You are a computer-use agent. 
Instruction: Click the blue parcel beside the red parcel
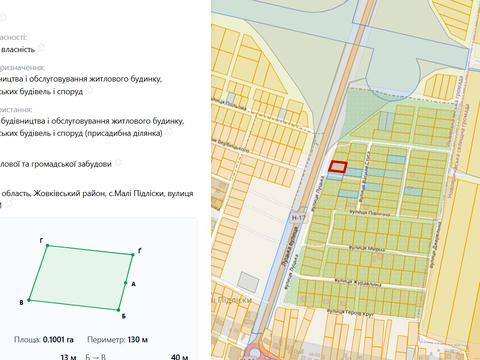point(354,172)
